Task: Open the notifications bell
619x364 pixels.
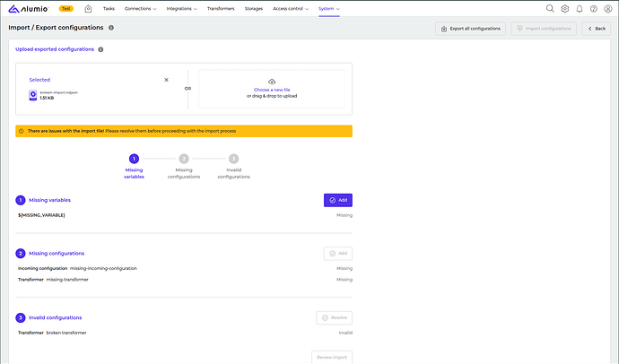Action: click(x=580, y=9)
